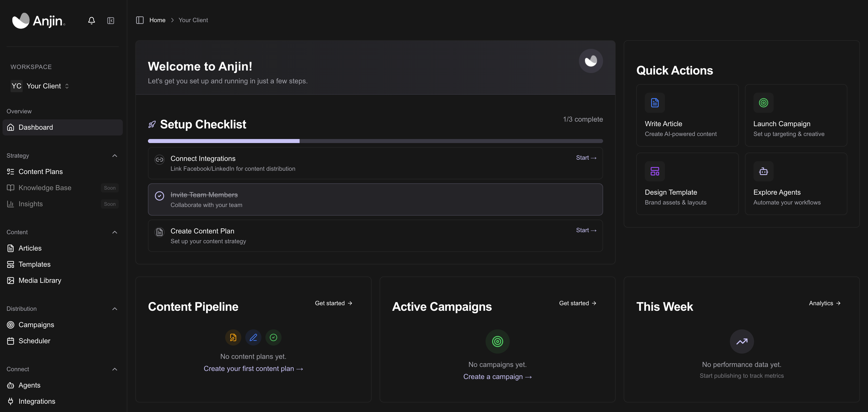Switch to the Dashboard page
The width and height of the screenshot is (868, 412).
point(35,127)
